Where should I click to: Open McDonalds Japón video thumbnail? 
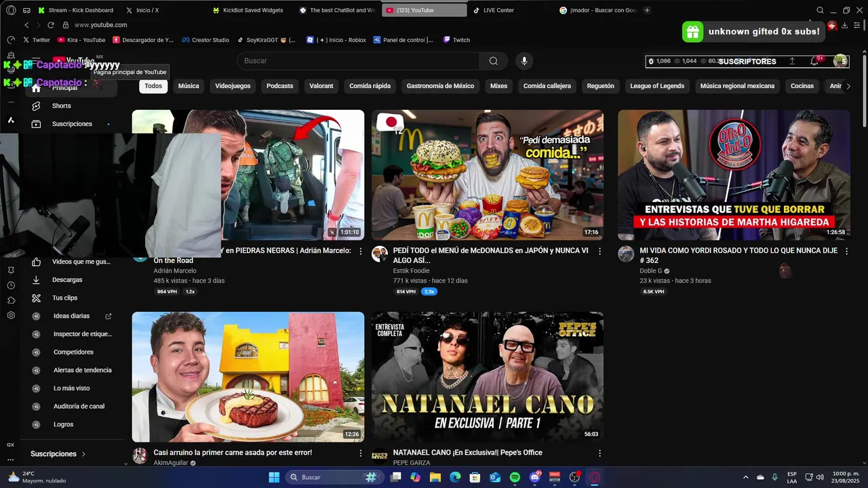tap(487, 175)
